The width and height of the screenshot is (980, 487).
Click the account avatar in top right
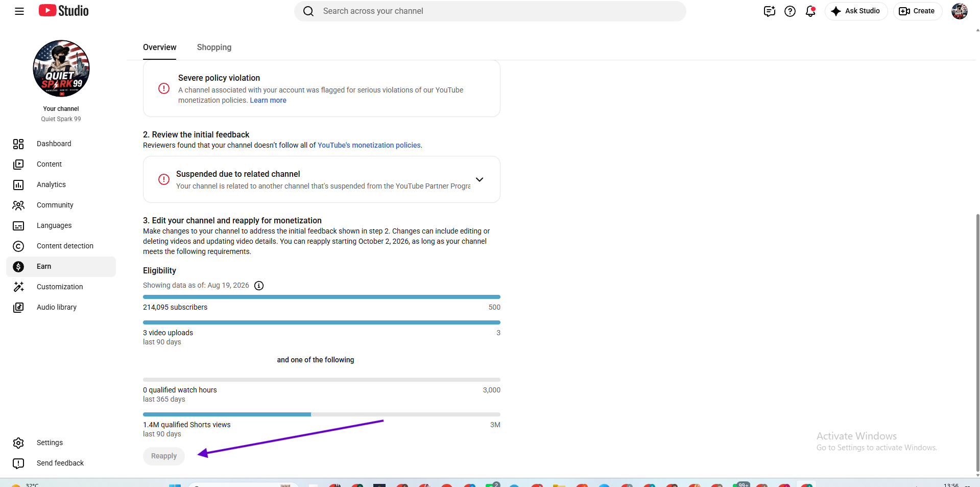pos(960,11)
